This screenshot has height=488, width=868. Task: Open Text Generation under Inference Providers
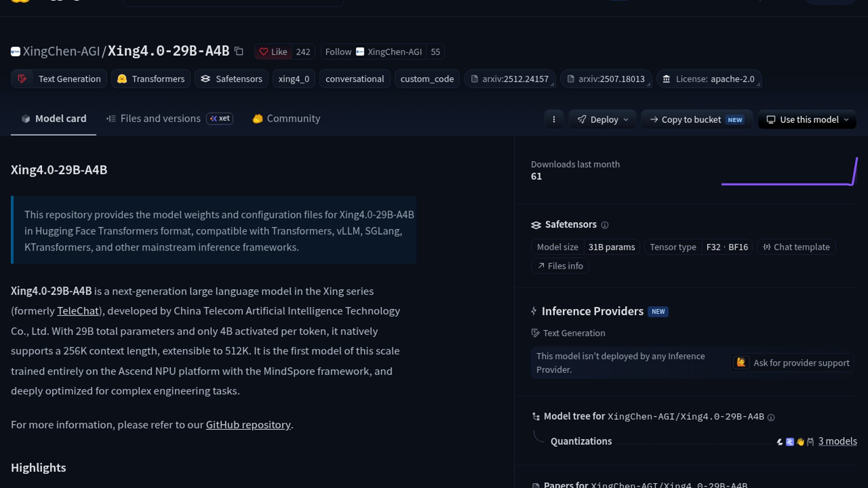point(568,333)
